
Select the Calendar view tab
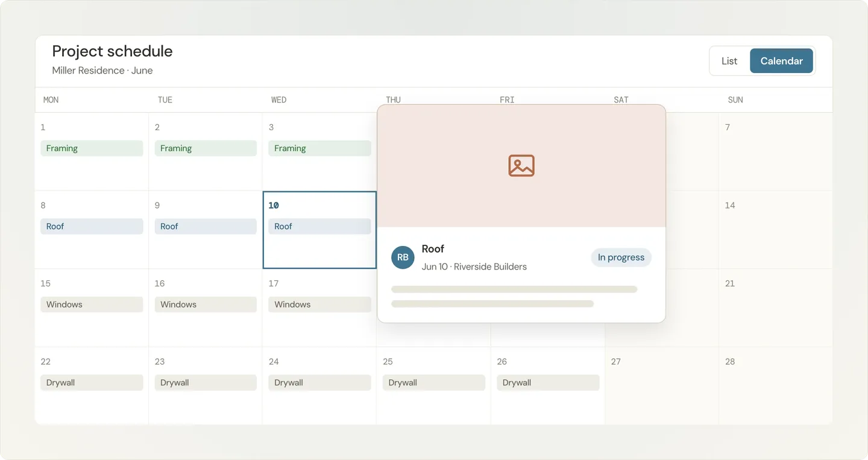781,61
